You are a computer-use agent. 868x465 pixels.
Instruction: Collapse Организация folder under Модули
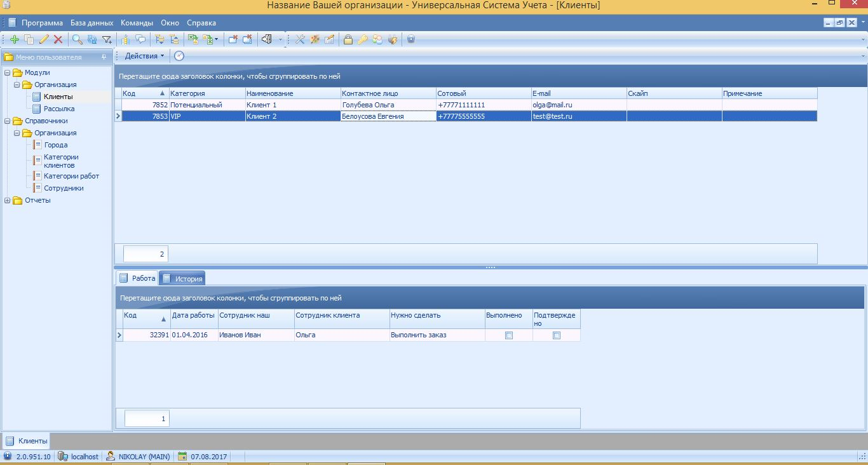[x=17, y=84]
